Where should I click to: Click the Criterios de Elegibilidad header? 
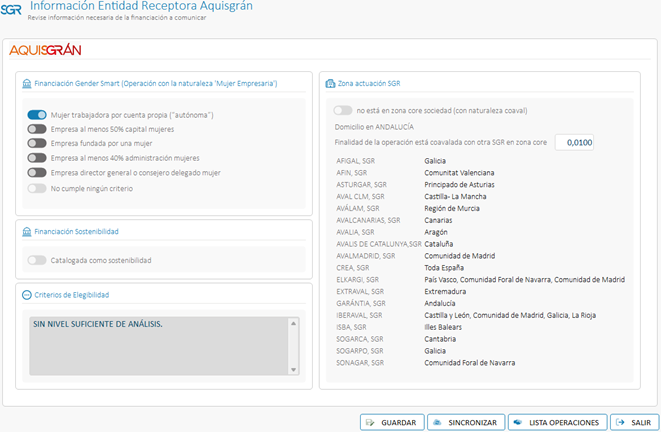click(72, 295)
